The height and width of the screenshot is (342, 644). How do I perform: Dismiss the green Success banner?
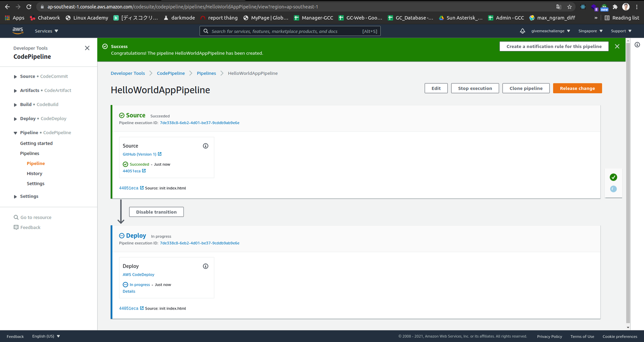617,46
